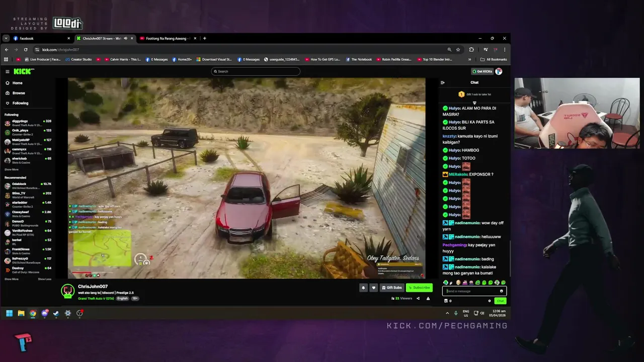Open Top 10 Blender Intr... bookmark
This screenshot has height=362, width=644.
pyautogui.click(x=434, y=59)
